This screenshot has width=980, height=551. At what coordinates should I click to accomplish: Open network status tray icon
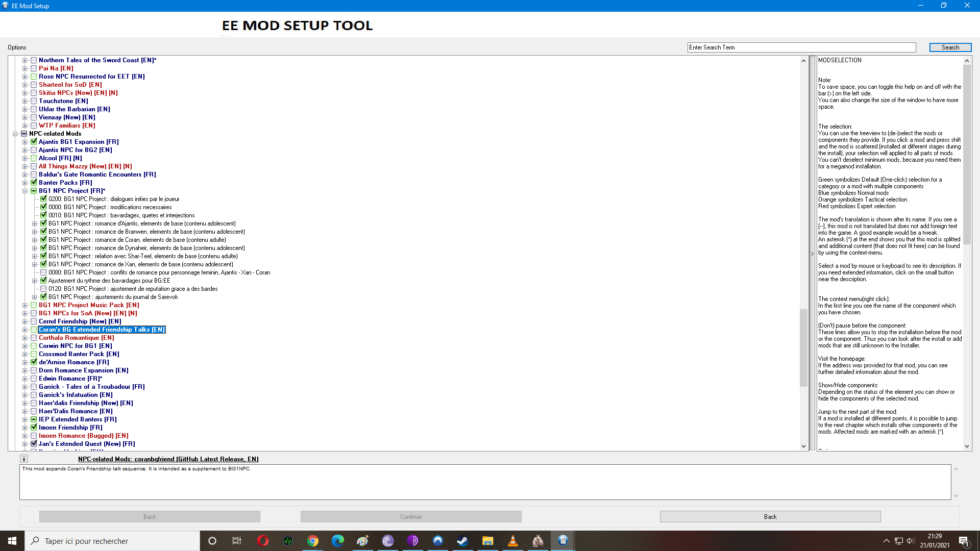899,541
